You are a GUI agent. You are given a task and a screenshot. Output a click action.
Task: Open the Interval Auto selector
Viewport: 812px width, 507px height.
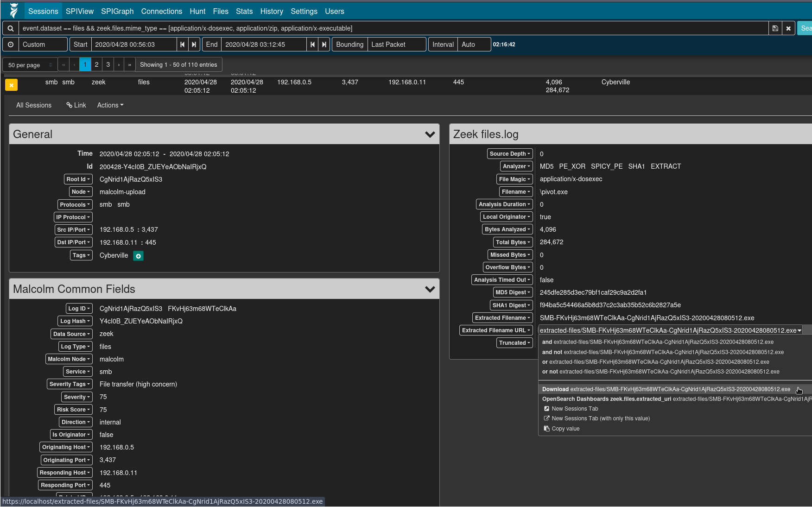coord(474,44)
